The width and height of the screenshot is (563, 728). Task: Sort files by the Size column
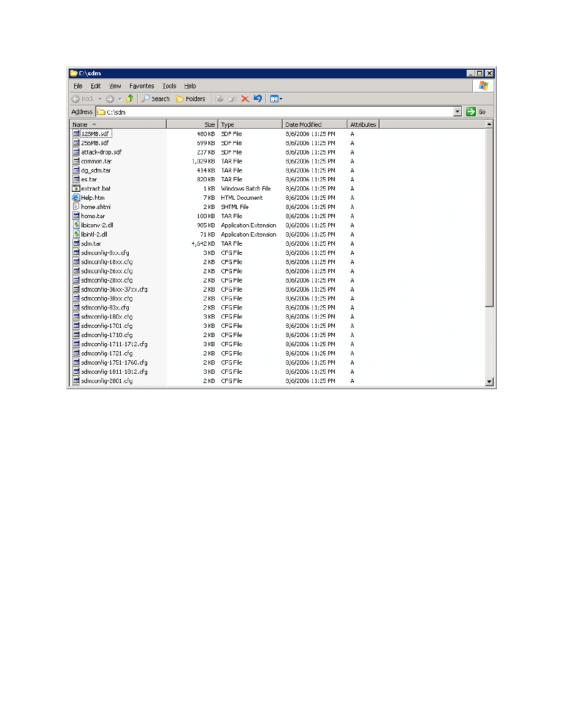coord(191,124)
